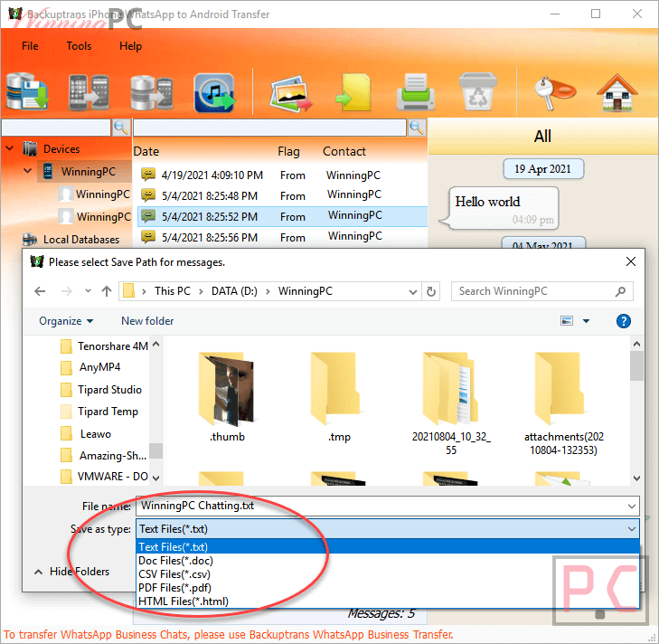This screenshot has width=659, height=644.
Task: Open the Tools menu
Action: [79, 46]
